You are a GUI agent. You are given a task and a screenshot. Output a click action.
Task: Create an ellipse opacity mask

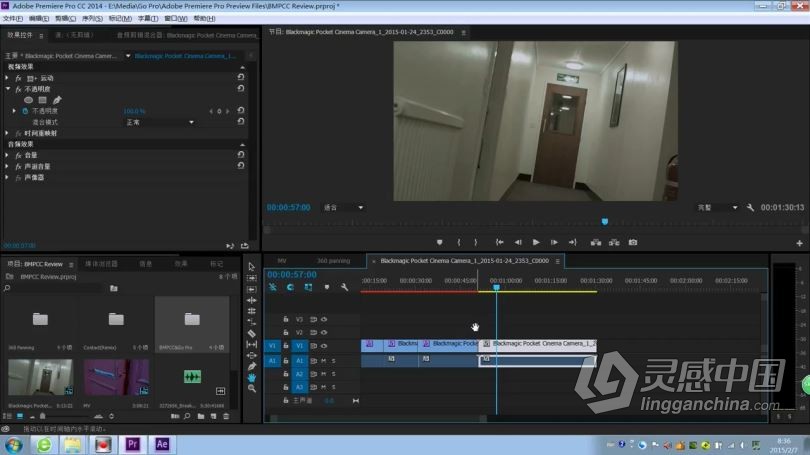coord(28,100)
